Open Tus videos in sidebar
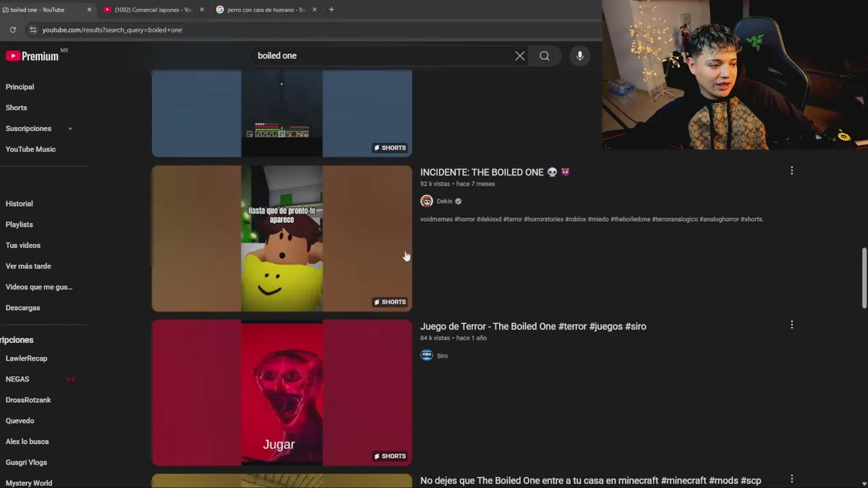868x488 pixels. [x=23, y=245]
